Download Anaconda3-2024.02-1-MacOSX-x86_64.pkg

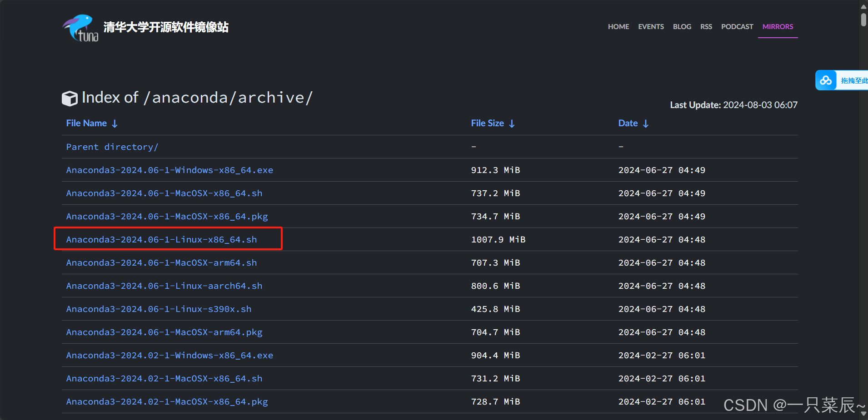[167, 401]
